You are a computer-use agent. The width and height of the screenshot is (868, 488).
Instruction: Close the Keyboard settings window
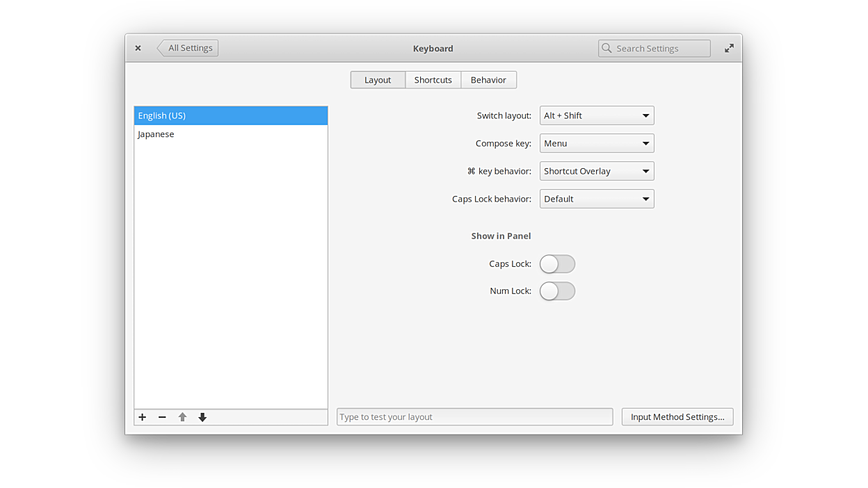pyautogui.click(x=138, y=48)
